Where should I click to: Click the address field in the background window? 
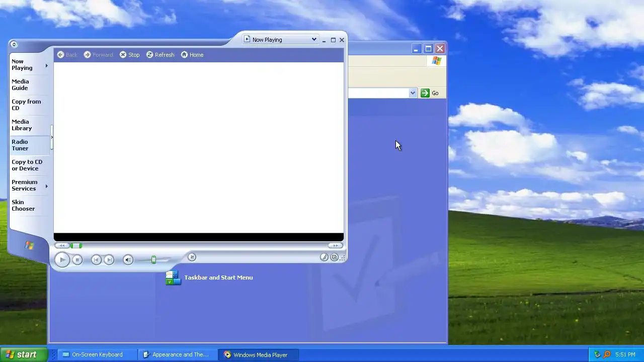pos(378,93)
